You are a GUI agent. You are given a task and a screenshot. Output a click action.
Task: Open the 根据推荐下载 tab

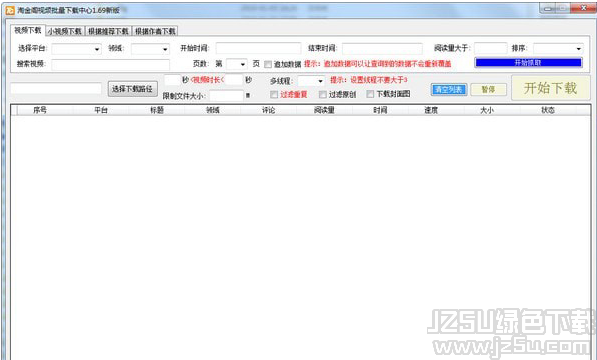(x=108, y=31)
